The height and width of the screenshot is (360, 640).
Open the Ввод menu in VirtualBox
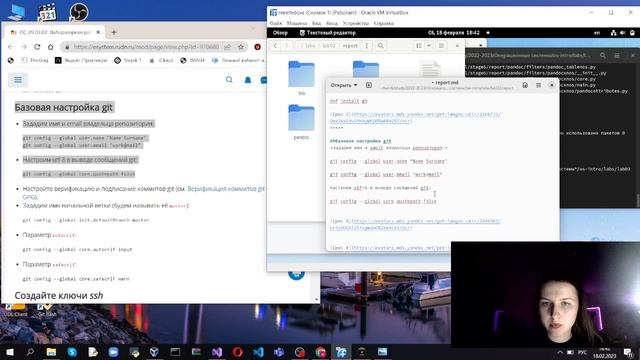[332, 23]
